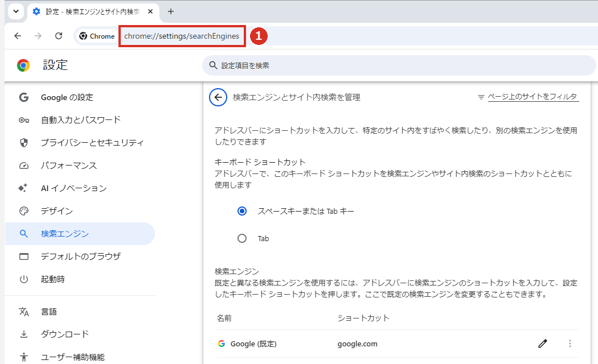Viewport: 598px width, 364px height.
Task: Open ユーザー補助機能 section
Action: [x=80, y=357]
